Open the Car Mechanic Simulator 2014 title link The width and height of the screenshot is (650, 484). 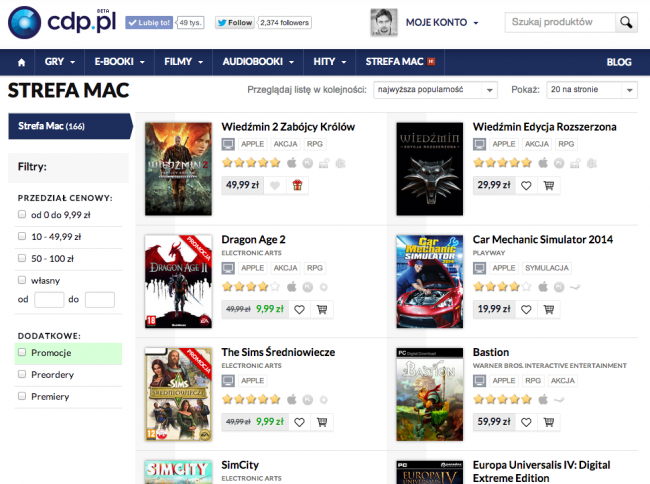[543, 240]
